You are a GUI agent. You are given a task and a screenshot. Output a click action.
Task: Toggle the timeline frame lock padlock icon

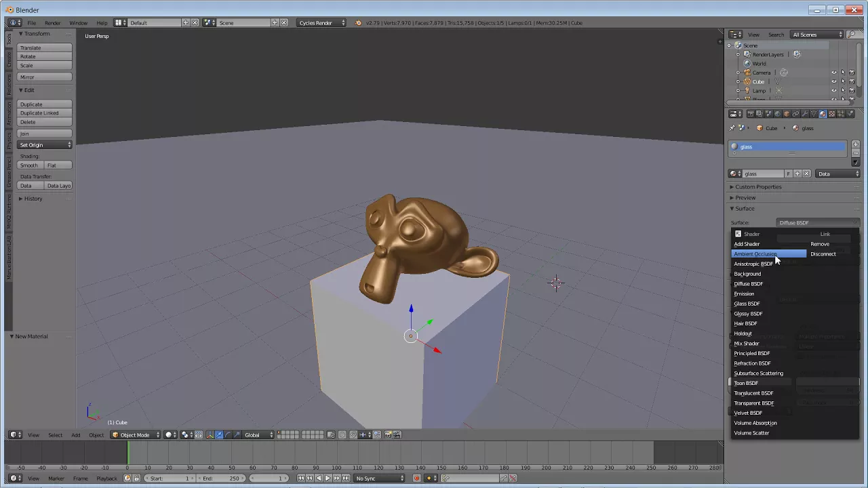137,479
